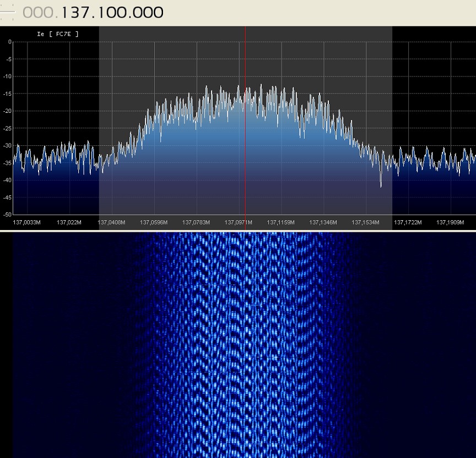Click the '137' MHz digits in frequency display
This screenshot has width=476, height=458.
click(x=77, y=13)
